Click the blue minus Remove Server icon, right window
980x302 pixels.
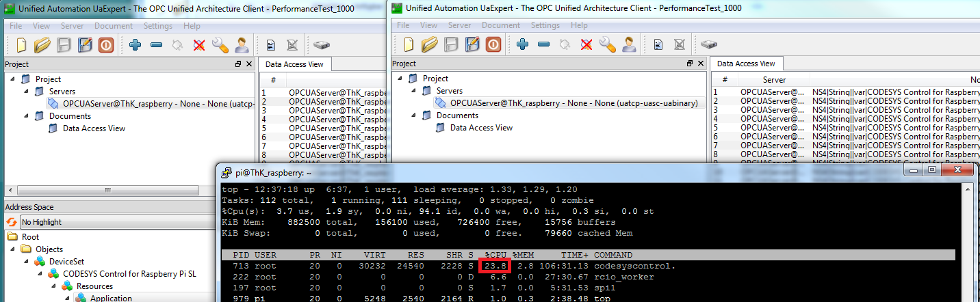coord(543,45)
